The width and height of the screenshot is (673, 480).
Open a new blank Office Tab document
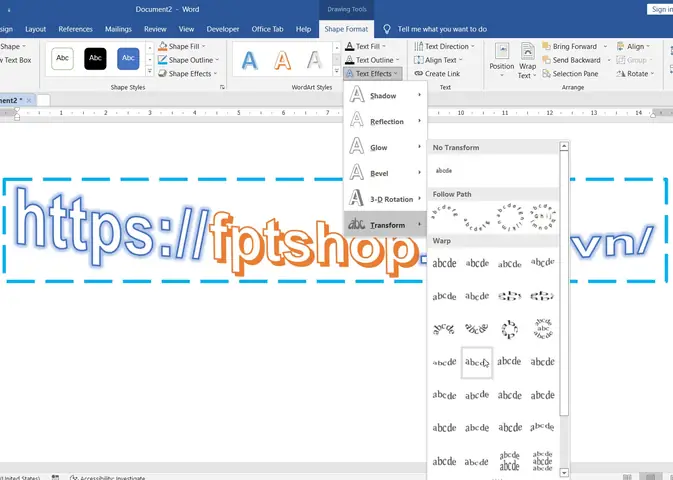click(x=43, y=100)
